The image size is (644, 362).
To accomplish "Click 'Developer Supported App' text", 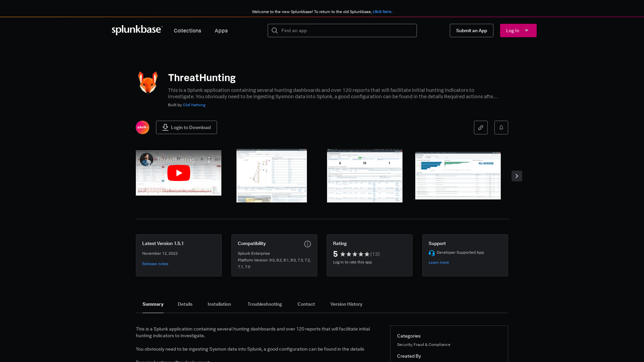I will coord(460,252).
